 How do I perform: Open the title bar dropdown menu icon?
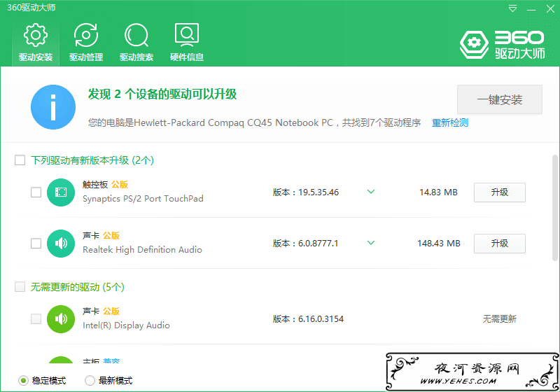(512, 8)
